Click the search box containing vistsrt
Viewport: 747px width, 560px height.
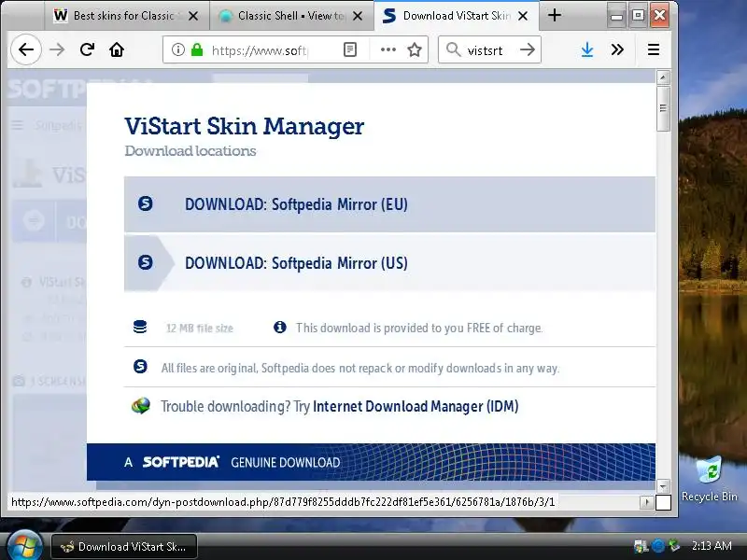[489, 50]
